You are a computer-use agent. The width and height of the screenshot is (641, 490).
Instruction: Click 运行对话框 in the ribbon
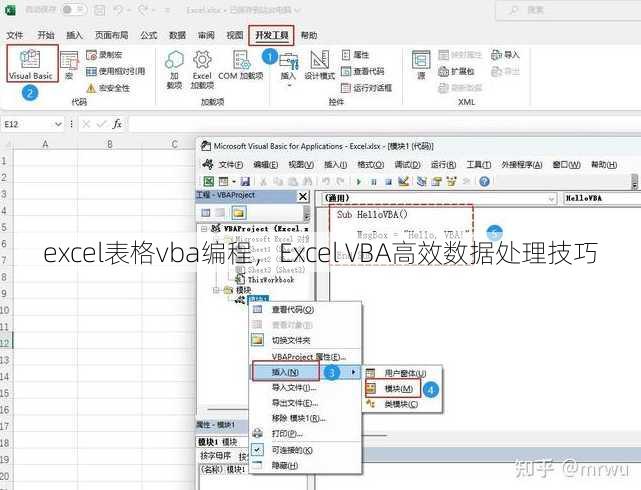point(366,87)
